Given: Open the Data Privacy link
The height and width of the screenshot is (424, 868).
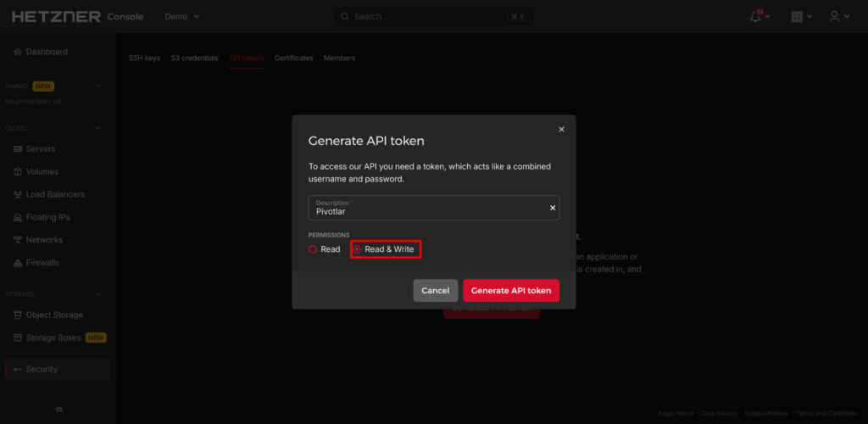Looking at the screenshot, I should 719,414.
